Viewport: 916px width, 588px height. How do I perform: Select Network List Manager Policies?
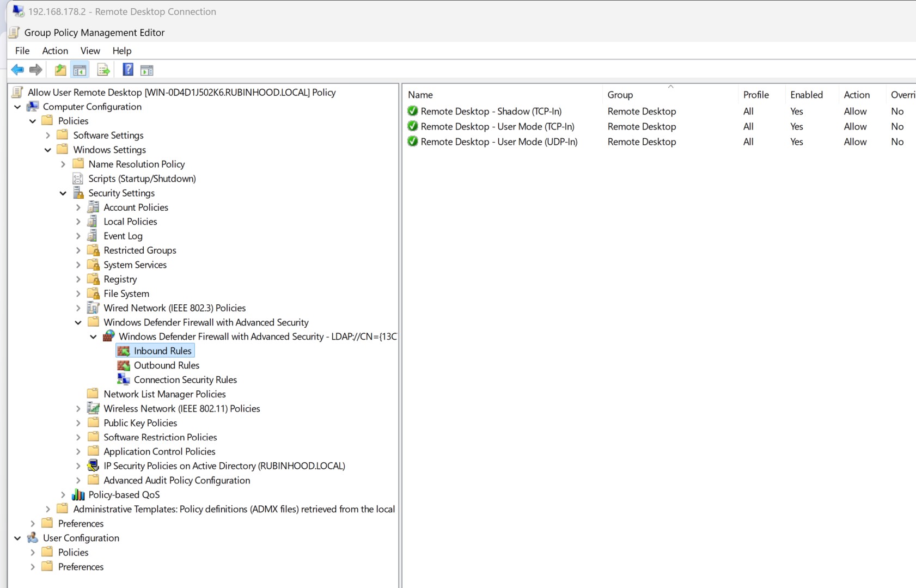coord(164,394)
